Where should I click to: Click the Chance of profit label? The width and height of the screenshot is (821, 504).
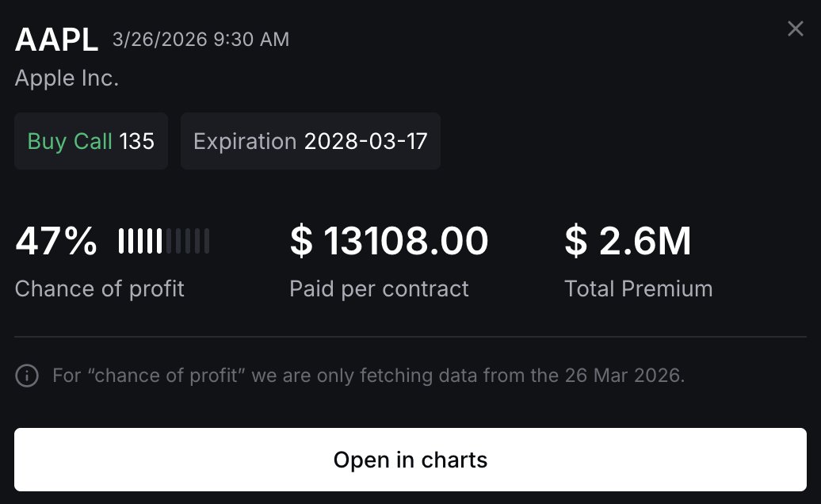tap(100, 288)
